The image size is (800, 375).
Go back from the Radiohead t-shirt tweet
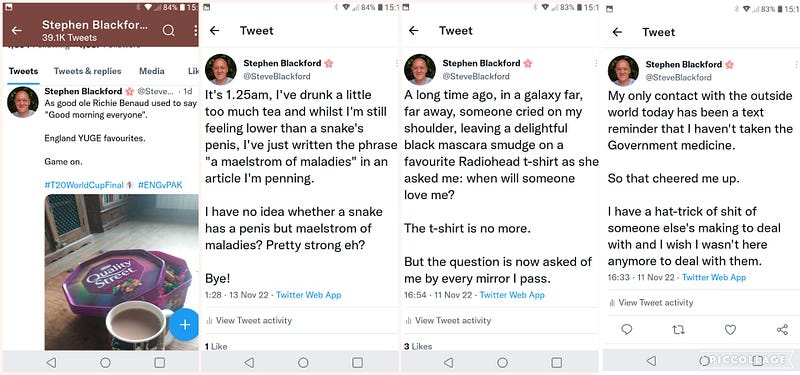click(x=413, y=31)
